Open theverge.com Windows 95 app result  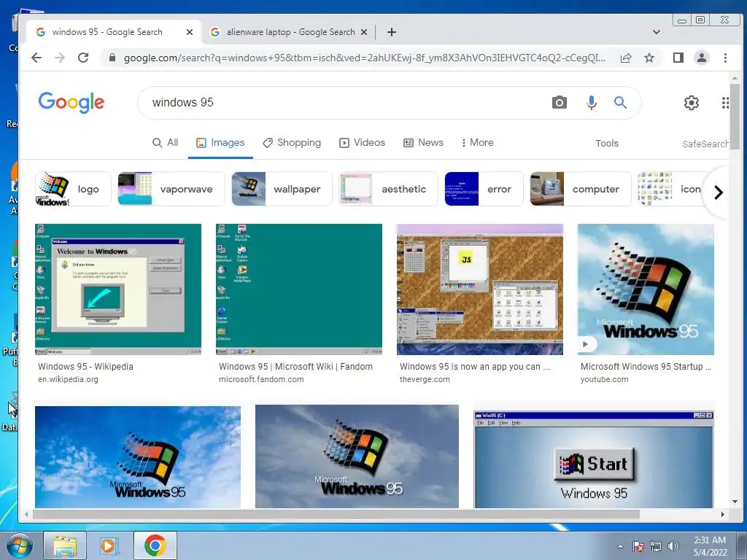click(474, 367)
